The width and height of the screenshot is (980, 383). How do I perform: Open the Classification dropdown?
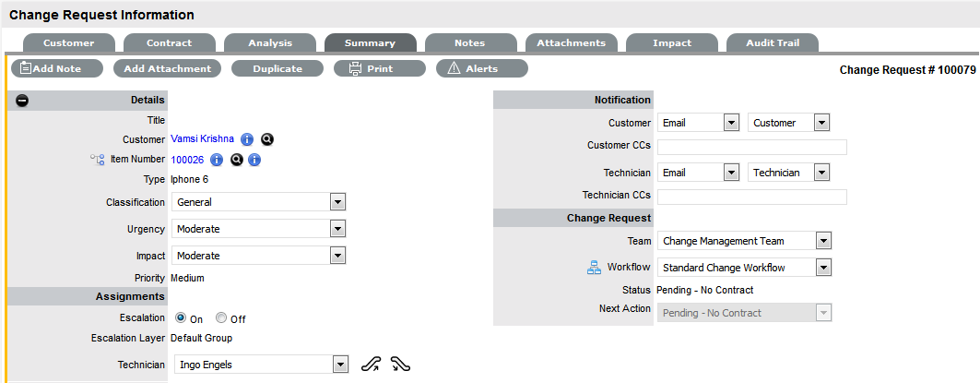coord(337,202)
